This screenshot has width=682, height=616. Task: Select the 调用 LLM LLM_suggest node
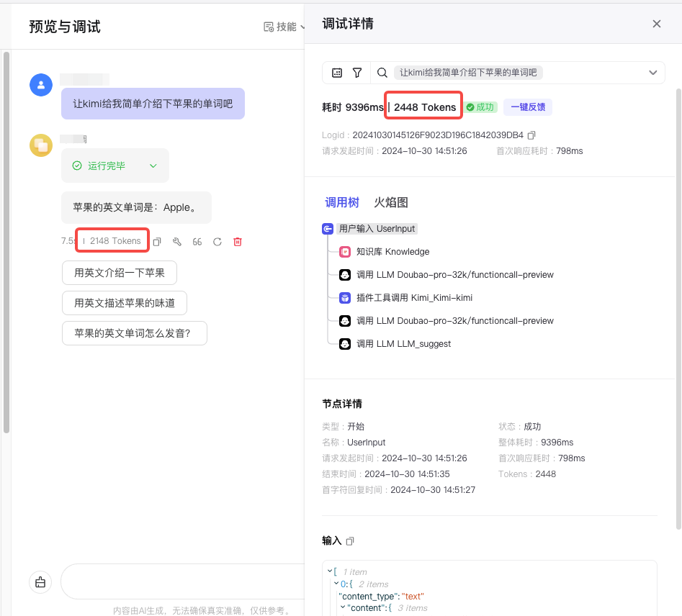coord(403,344)
